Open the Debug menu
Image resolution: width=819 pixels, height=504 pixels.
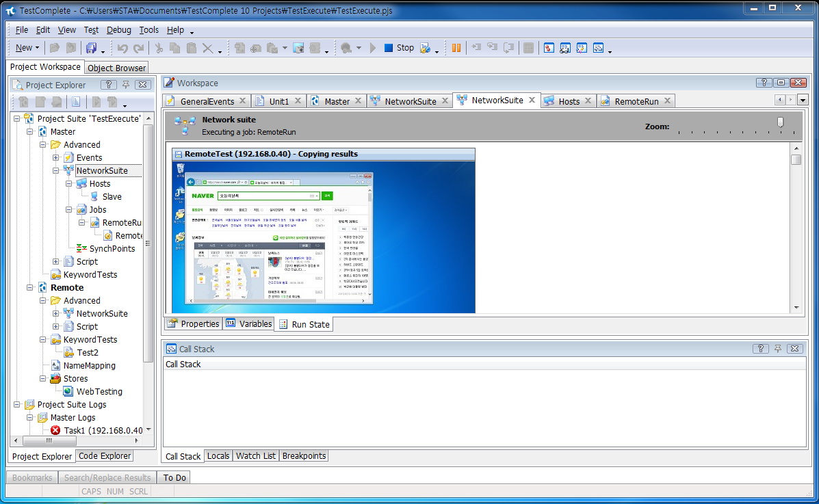click(118, 30)
